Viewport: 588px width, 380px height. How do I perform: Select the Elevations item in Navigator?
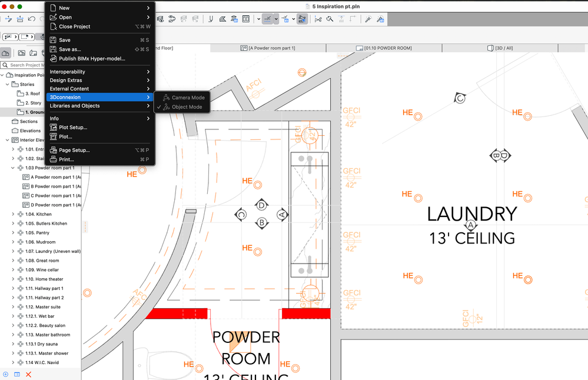point(26,131)
